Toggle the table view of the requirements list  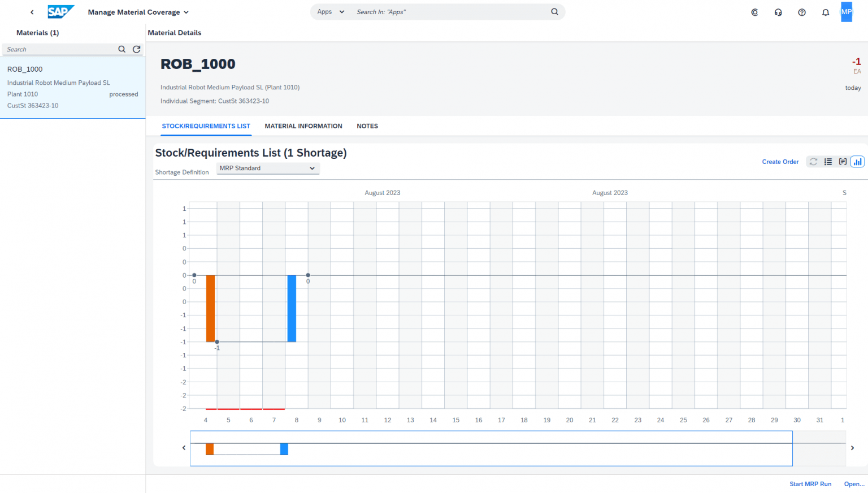pos(843,161)
